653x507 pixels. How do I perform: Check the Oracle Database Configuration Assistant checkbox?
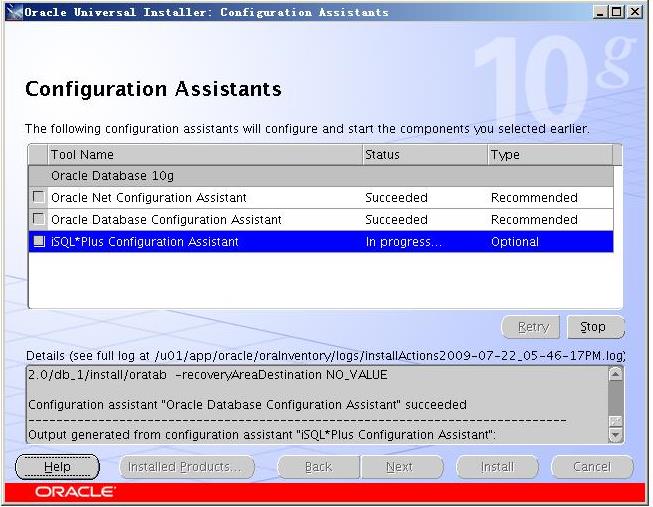[x=39, y=219]
